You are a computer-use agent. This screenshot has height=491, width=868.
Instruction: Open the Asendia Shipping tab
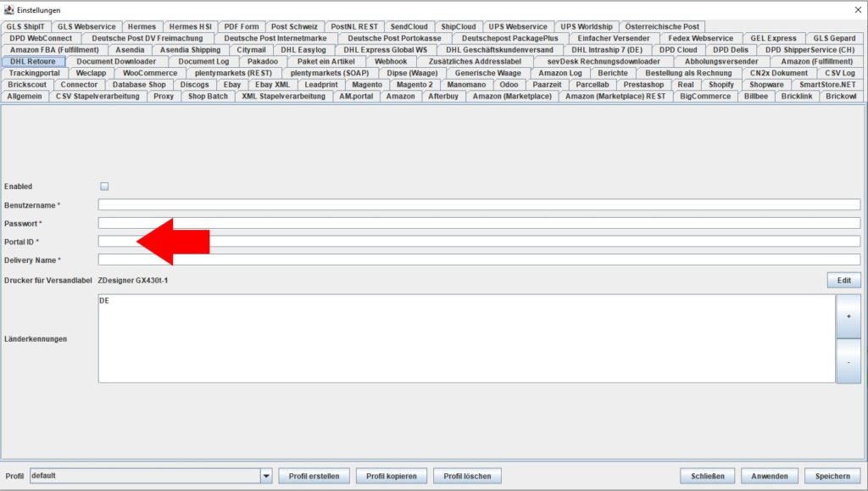point(191,50)
